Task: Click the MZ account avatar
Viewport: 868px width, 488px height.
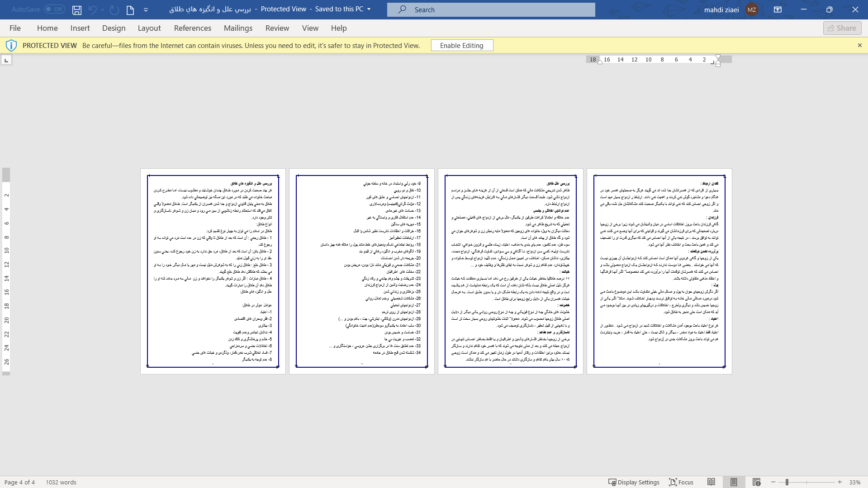Action: [x=752, y=9]
